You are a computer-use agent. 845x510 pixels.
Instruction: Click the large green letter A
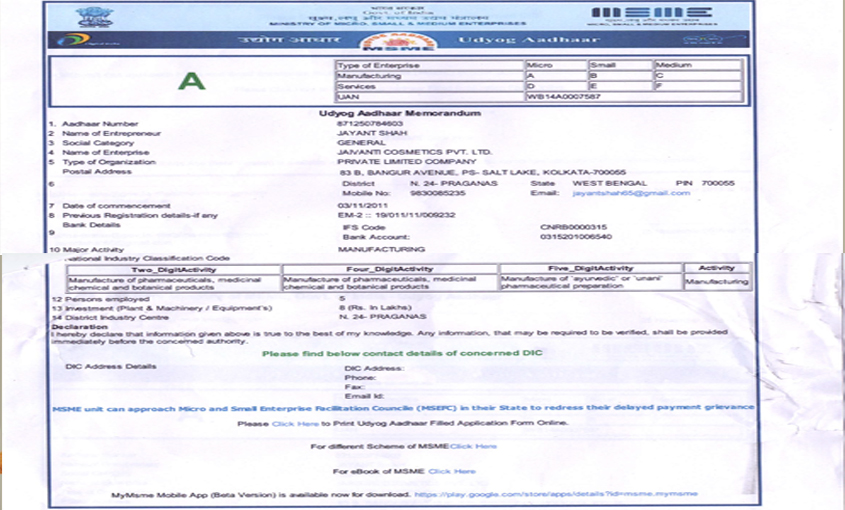click(x=184, y=82)
